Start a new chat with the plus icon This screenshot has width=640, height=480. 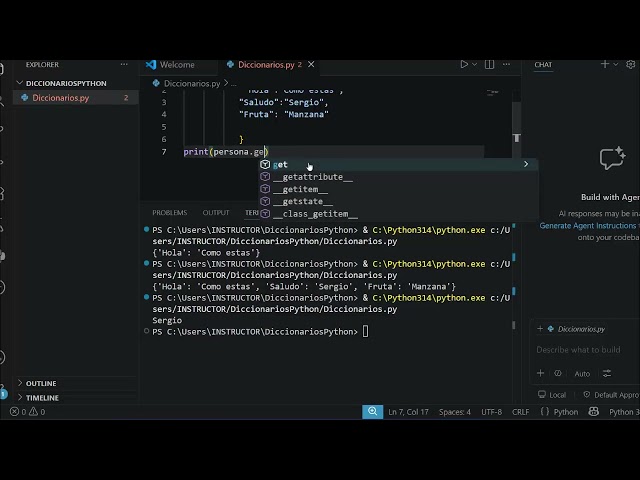coord(605,64)
